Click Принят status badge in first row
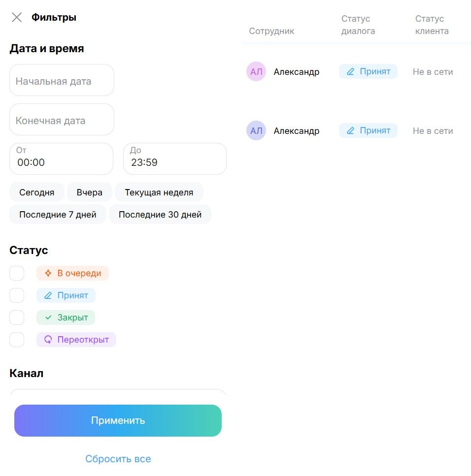The height and width of the screenshot is (476, 471). point(368,72)
